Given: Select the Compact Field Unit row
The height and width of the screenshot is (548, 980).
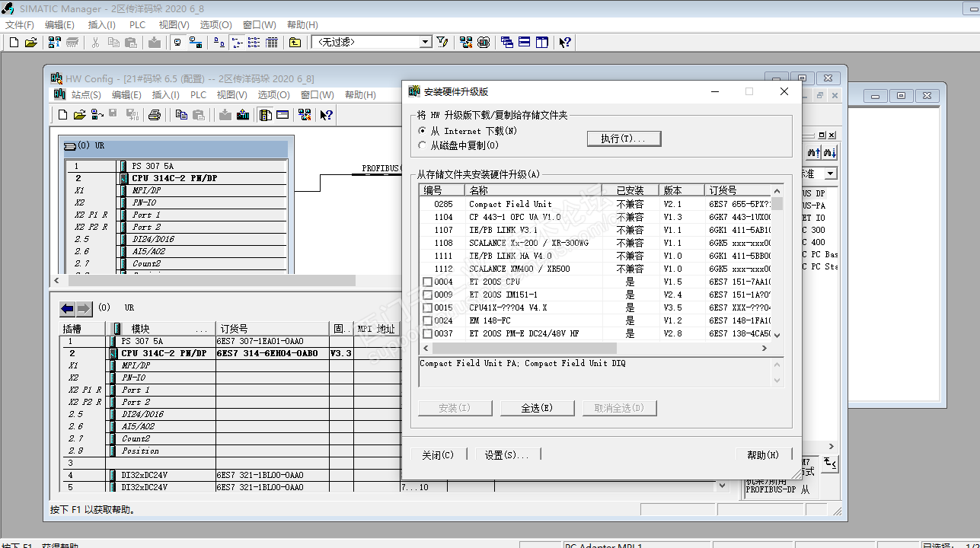Looking at the screenshot, I should pyautogui.click(x=595, y=204).
